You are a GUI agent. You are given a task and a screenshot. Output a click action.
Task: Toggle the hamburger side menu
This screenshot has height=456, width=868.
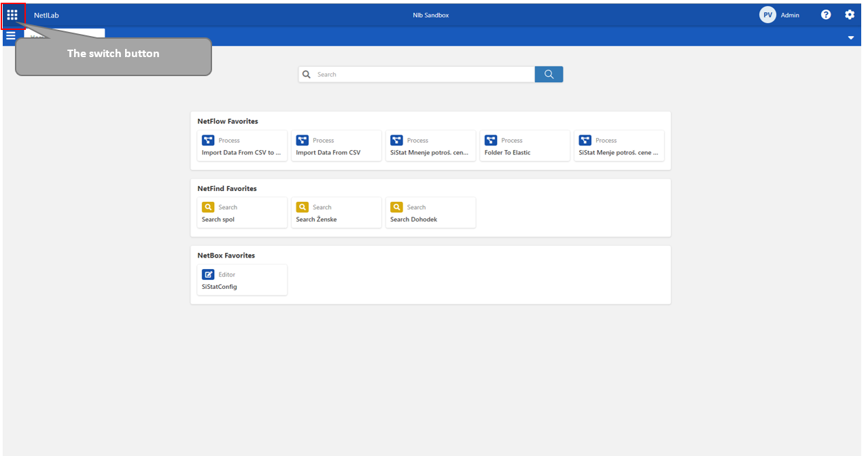pyautogui.click(x=10, y=36)
